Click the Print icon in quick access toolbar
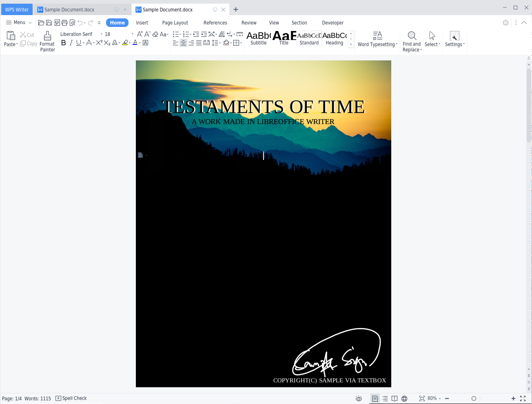 point(64,23)
